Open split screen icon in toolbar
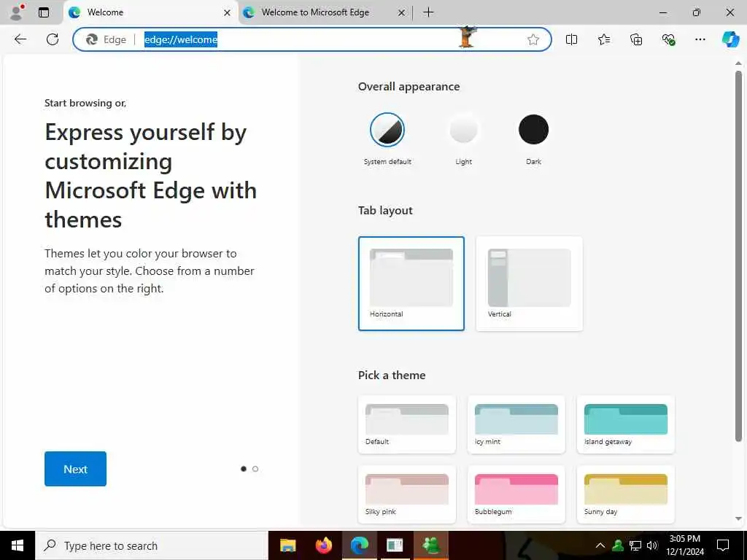Viewport: 747px width, 560px height. pos(571,39)
